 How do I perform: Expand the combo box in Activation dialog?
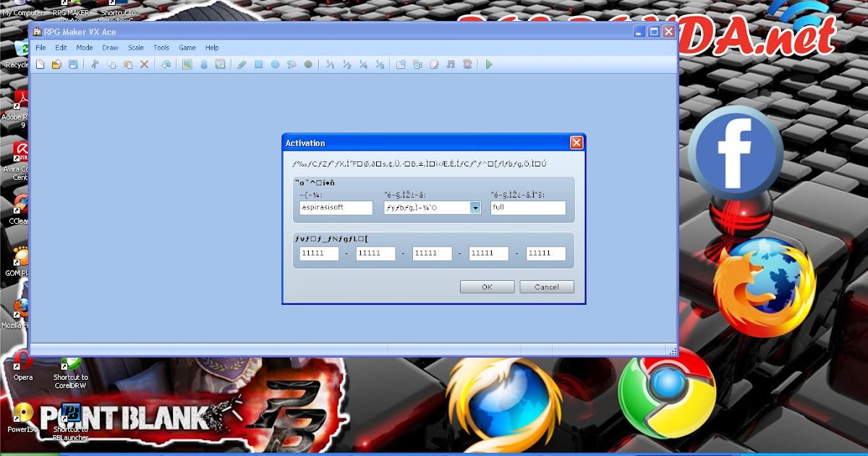[475, 208]
